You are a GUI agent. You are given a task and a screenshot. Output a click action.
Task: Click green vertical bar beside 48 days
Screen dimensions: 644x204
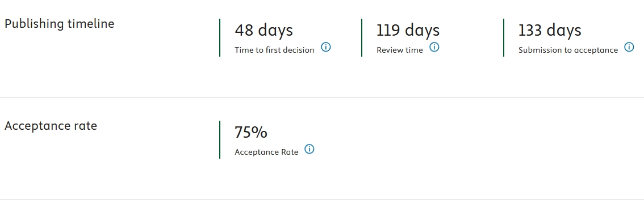pos(220,37)
